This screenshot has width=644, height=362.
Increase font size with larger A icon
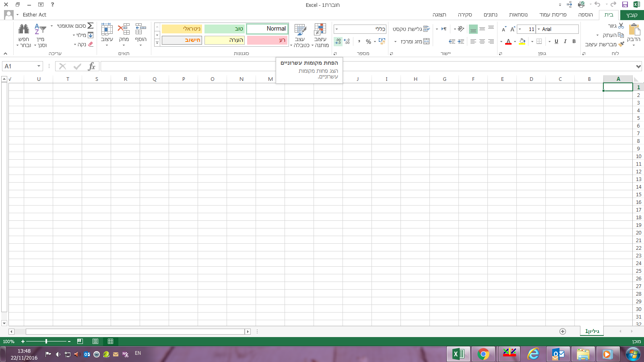point(513,29)
